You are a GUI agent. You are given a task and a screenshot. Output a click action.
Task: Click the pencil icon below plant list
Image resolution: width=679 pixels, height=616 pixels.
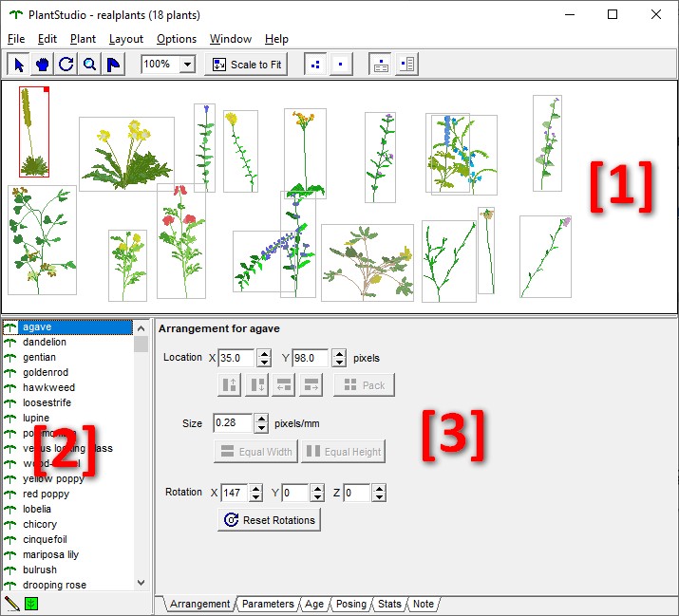[12, 603]
